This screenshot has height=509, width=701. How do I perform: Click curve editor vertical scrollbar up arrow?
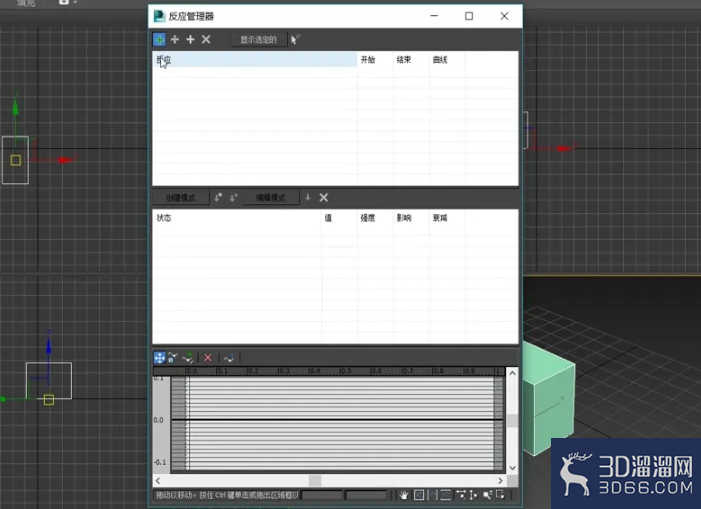(512, 373)
